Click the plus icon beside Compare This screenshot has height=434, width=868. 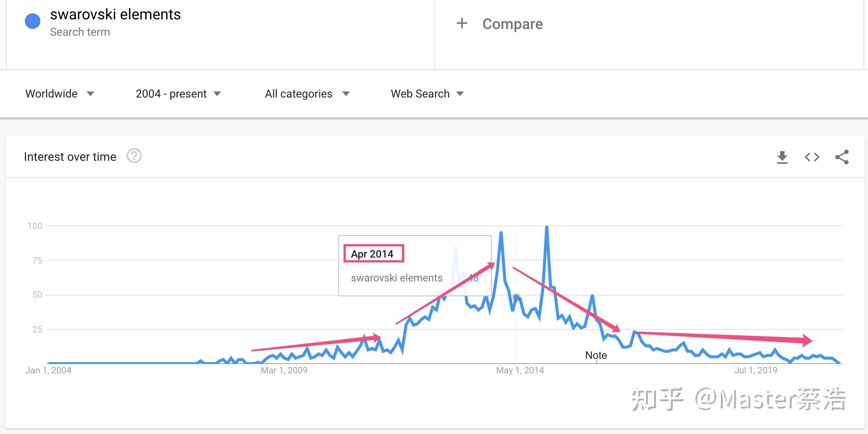point(462,23)
